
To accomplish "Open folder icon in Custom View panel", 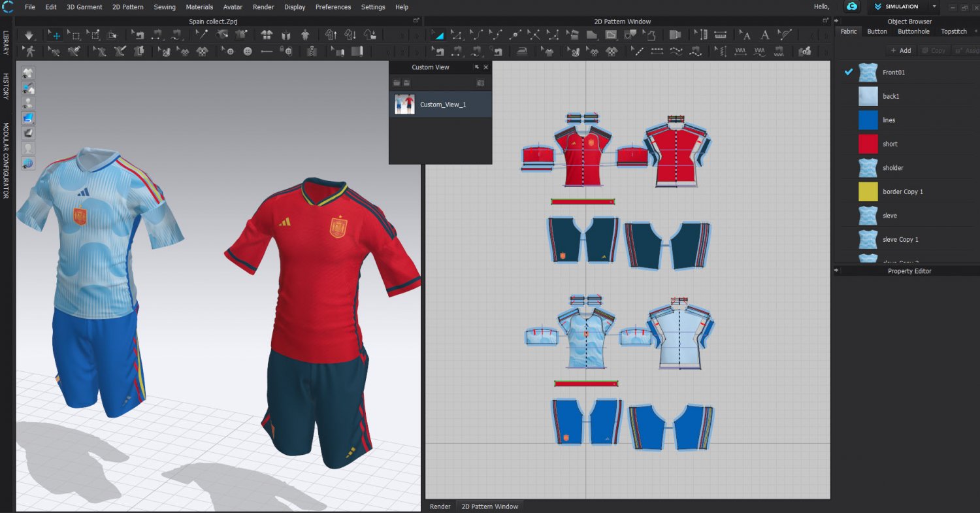I will pyautogui.click(x=396, y=83).
